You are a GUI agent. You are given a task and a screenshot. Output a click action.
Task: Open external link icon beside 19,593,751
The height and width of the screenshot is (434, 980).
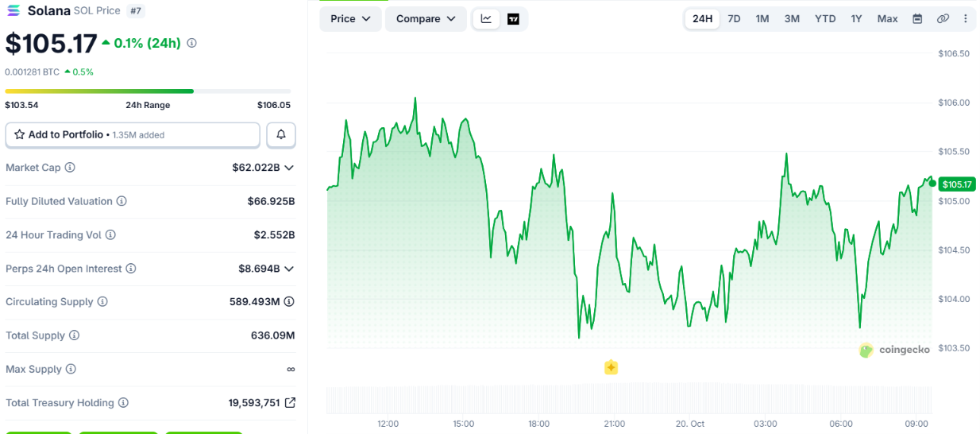tap(290, 403)
